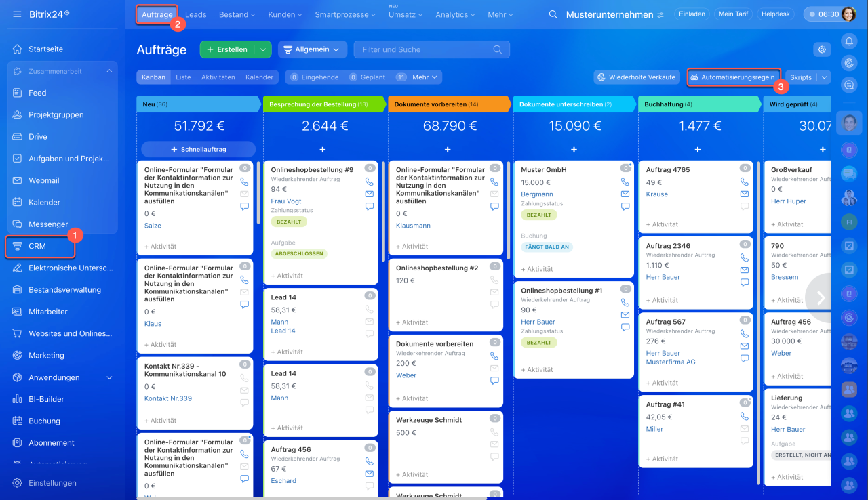Click the Eingehende counter
The width and height of the screenshot is (868, 500).
click(x=315, y=77)
